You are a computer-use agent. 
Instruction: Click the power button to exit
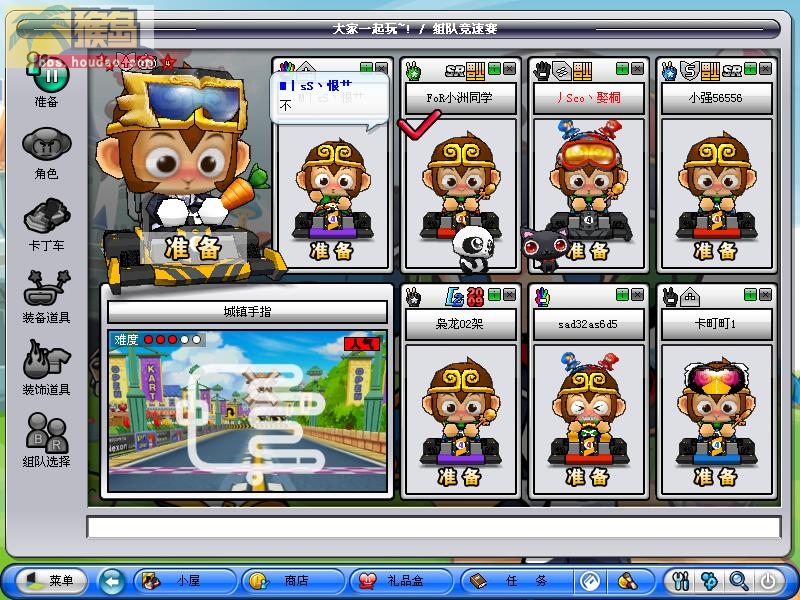(x=767, y=581)
